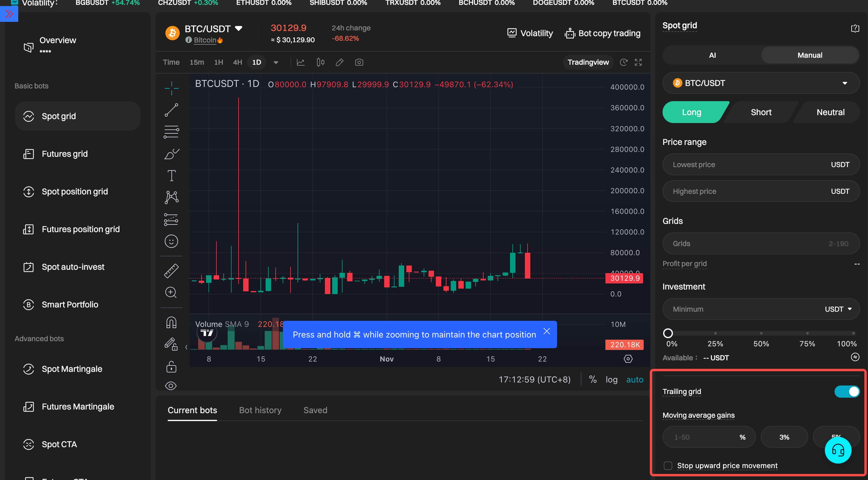
Task: Toggle the Stop upward price movement checkbox
Action: 667,465
